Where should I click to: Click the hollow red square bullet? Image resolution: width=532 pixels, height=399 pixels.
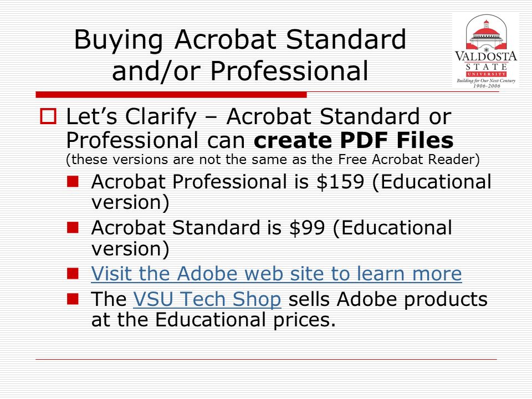click(x=48, y=116)
